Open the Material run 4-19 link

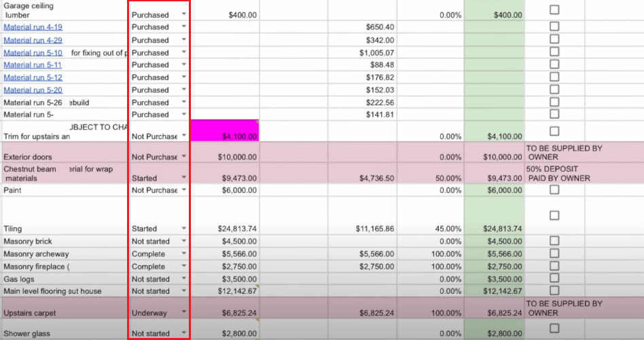point(33,27)
